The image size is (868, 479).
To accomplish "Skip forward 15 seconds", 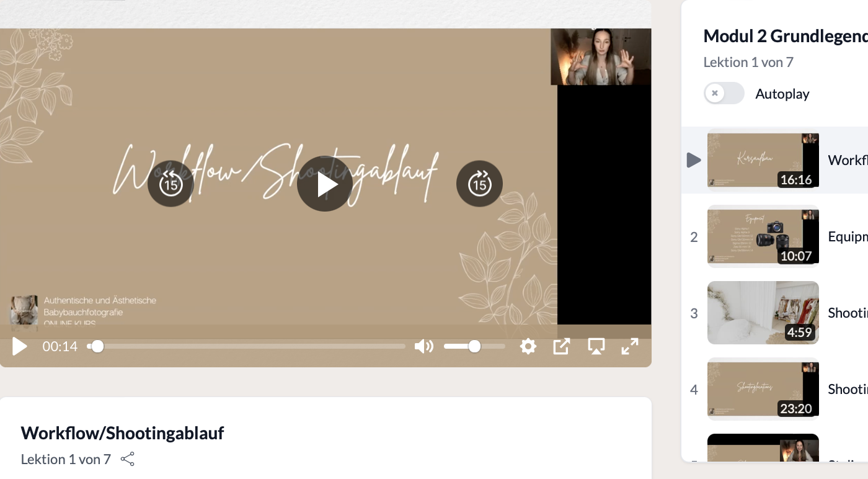I will (479, 184).
